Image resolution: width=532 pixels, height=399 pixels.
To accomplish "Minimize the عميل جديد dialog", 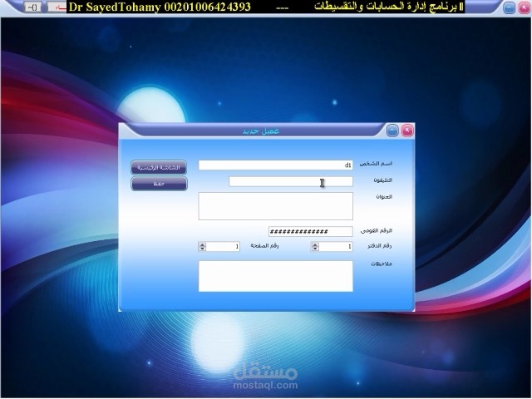I will pyautogui.click(x=392, y=131).
